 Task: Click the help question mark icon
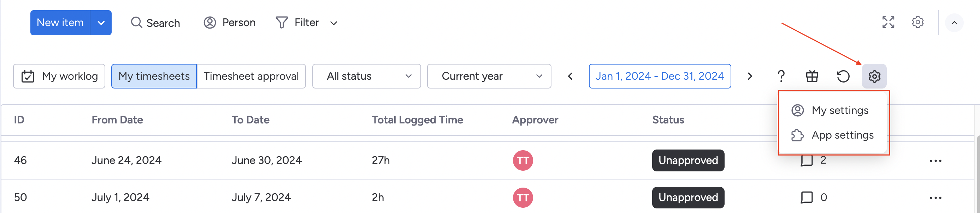pos(781,76)
